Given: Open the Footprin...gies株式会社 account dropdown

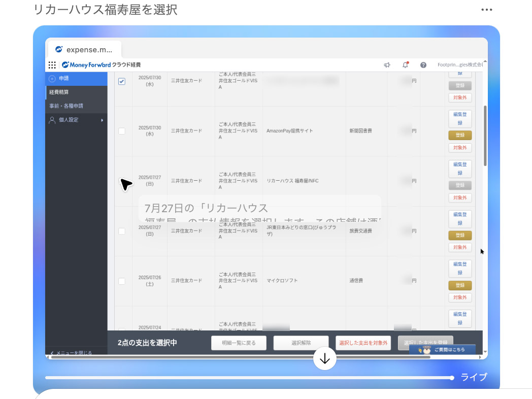Looking at the screenshot, I should [x=459, y=65].
